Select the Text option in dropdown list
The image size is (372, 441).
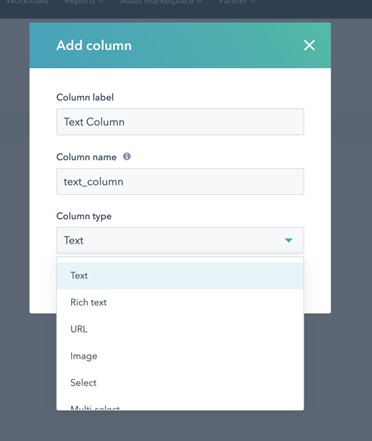pos(180,276)
